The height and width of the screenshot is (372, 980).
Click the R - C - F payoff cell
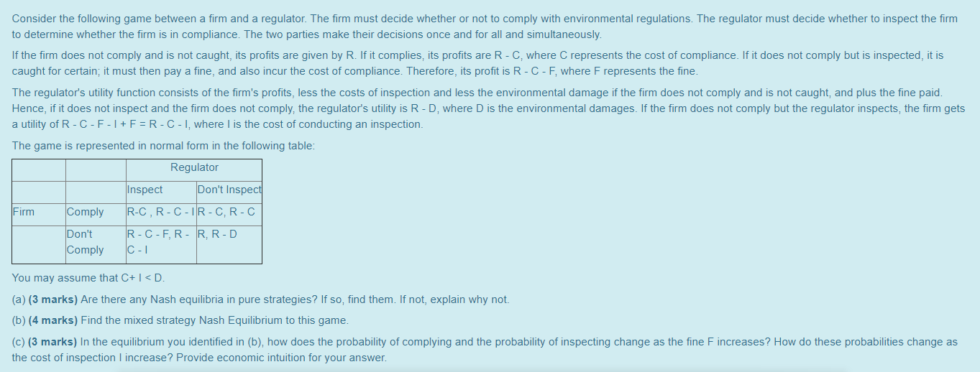[x=161, y=242]
